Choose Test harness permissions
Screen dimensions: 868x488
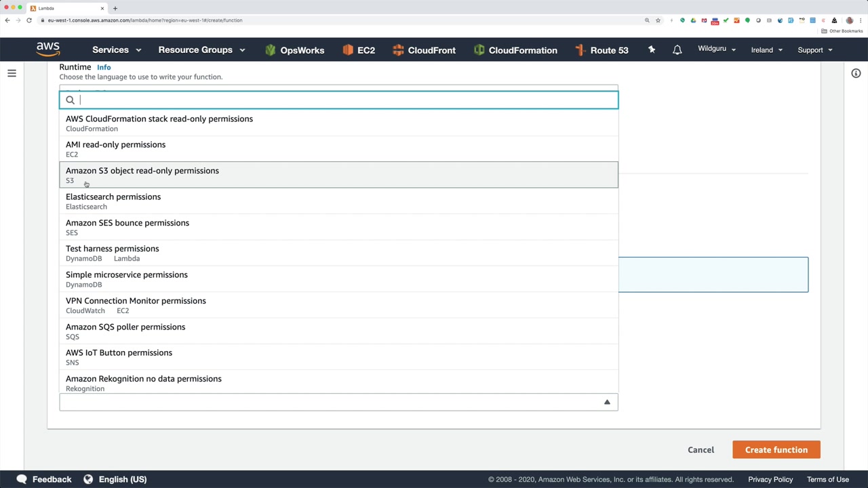[338, 253]
